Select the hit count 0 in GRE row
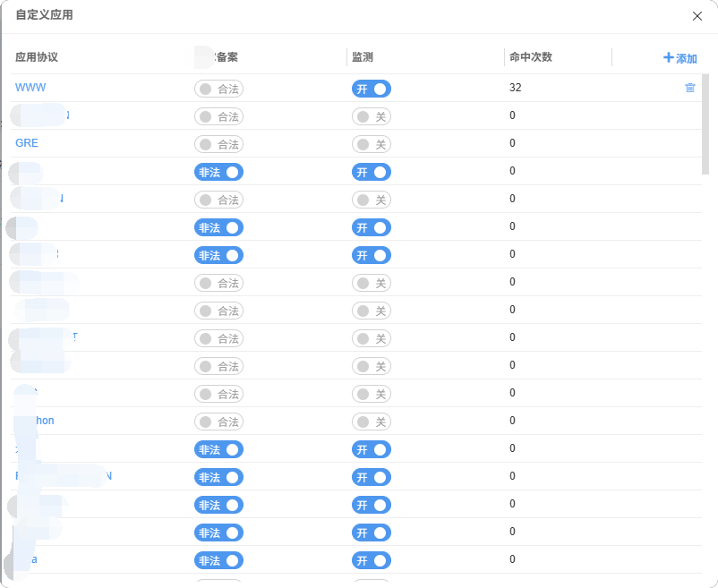This screenshot has width=718, height=588. (512, 143)
